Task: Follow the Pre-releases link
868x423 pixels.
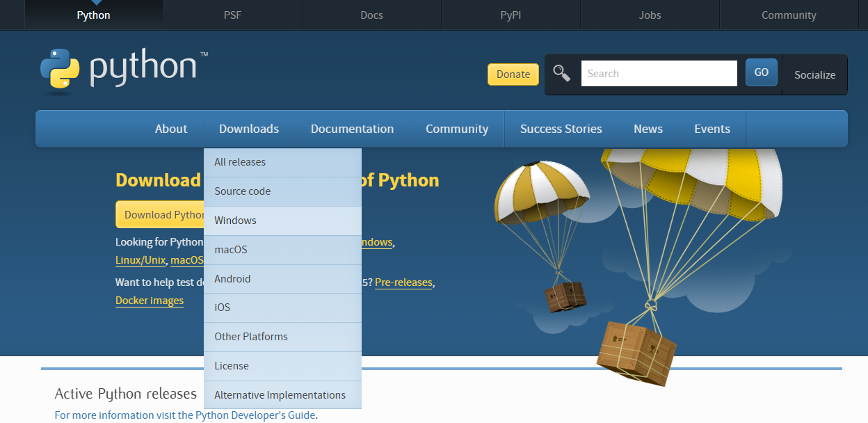Action: point(403,282)
